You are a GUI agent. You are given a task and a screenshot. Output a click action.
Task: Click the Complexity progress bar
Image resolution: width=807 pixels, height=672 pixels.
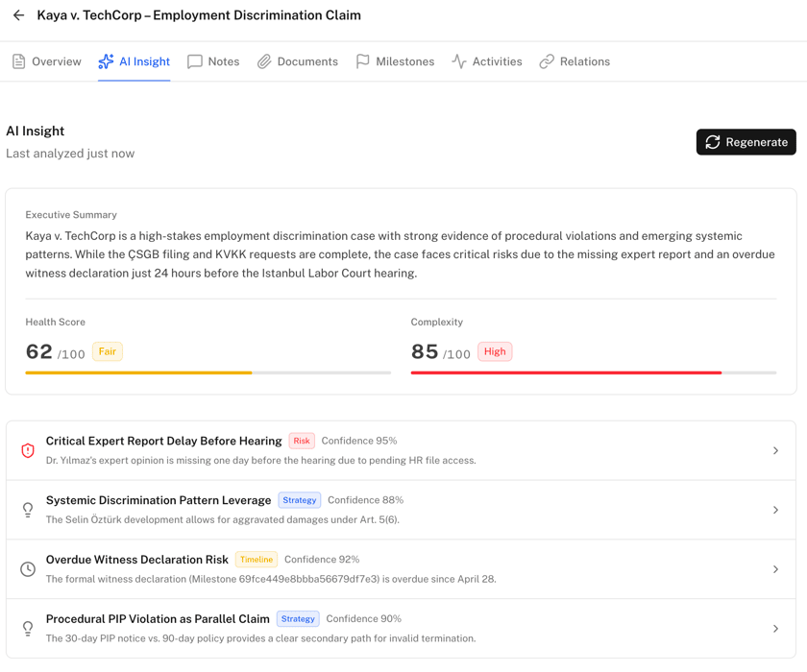click(594, 372)
